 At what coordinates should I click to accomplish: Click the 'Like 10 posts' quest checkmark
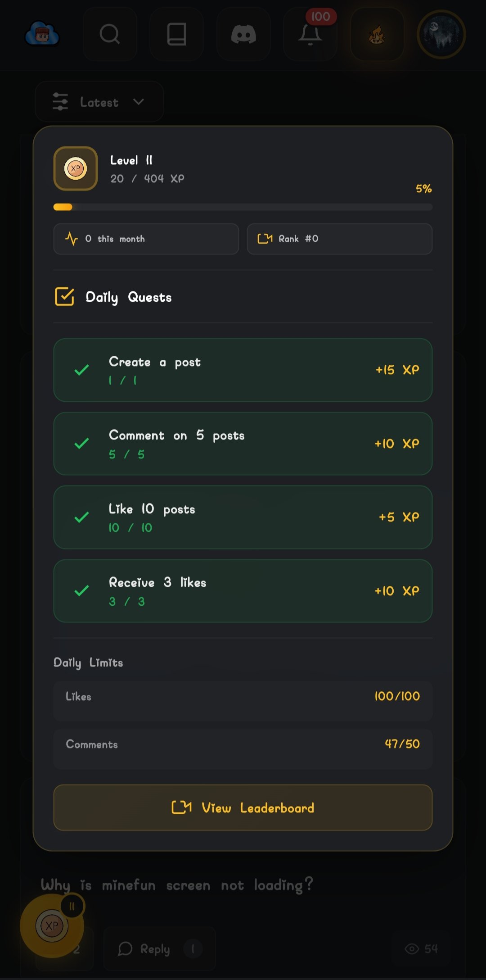coord(81,517)
